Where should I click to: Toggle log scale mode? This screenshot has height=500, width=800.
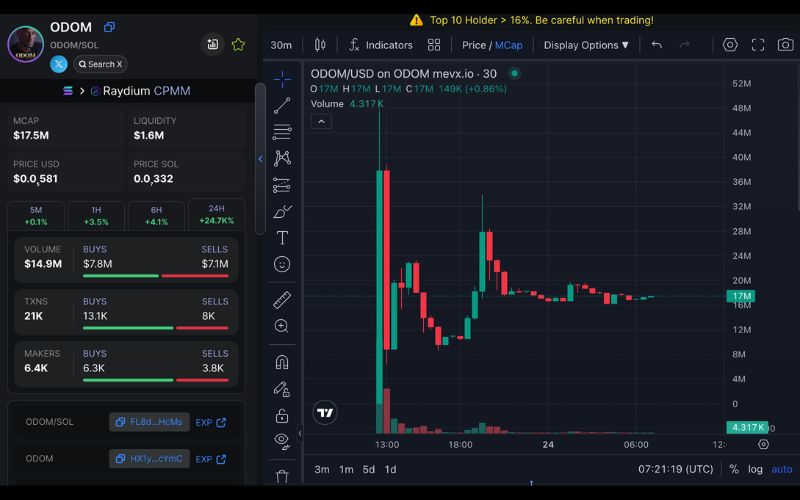tap(755, 469)
